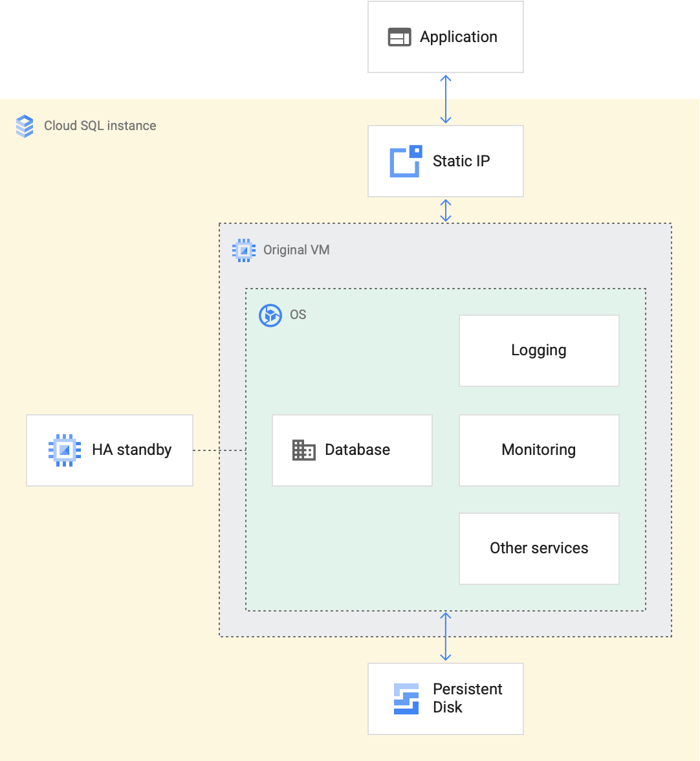Image resolution: width=700 pixels, height=761 pixels.
Task: Select the Application window icon
Action: tap(400, 37)
